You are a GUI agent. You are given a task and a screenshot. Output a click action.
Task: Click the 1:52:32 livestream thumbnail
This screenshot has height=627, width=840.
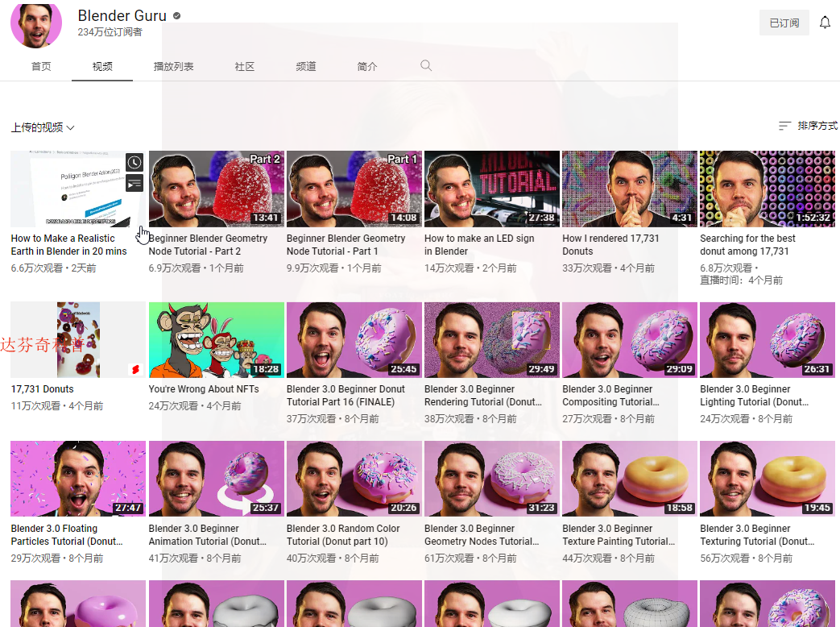click(x=768, y=189)
